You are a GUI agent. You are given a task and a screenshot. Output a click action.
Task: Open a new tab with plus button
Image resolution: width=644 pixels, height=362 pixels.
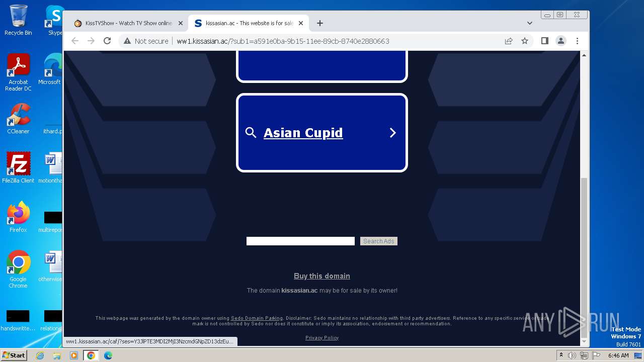pos(319,23)
